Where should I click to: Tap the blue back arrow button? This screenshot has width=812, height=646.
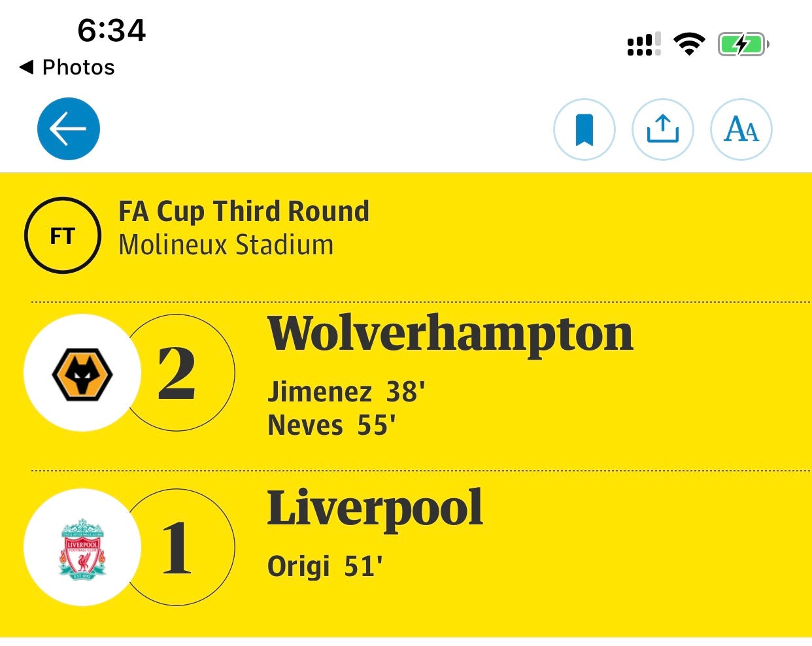tap(69, 129)
